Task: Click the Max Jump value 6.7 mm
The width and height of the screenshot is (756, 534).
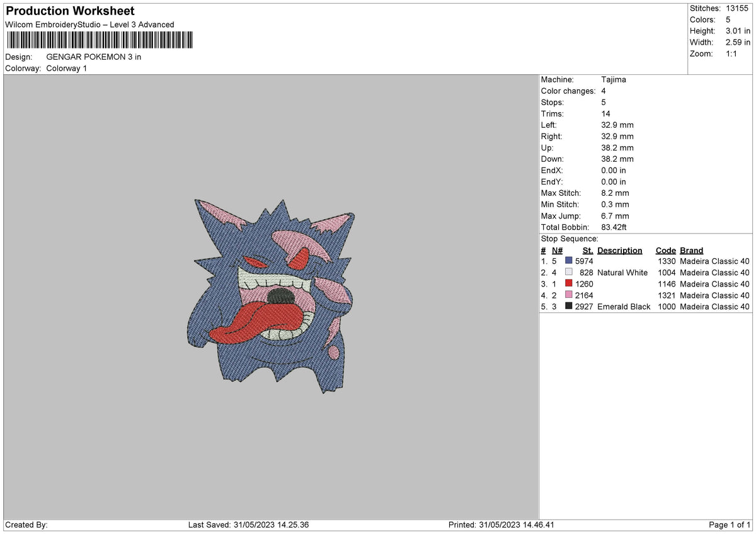Action: pos(616,215)
